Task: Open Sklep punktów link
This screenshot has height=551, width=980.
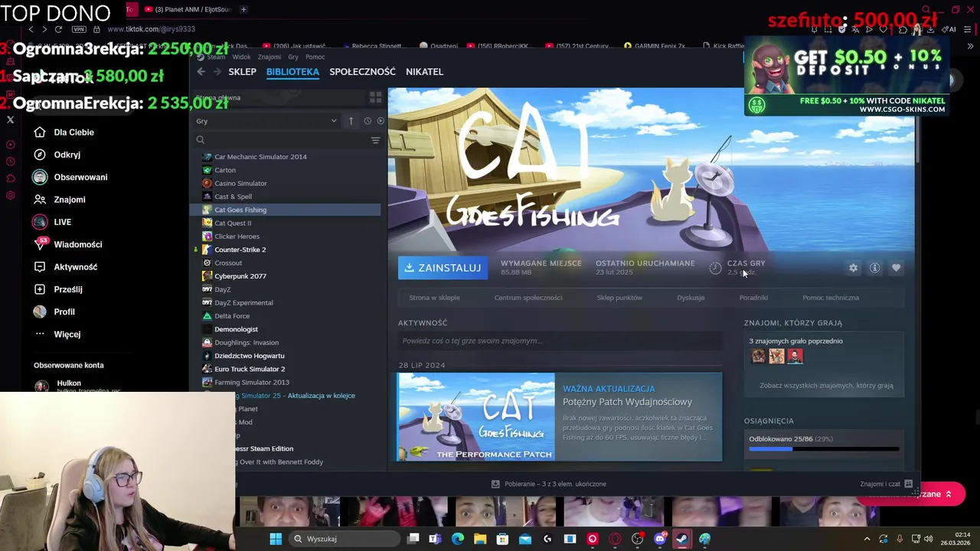Action: [x=619, y=298]
